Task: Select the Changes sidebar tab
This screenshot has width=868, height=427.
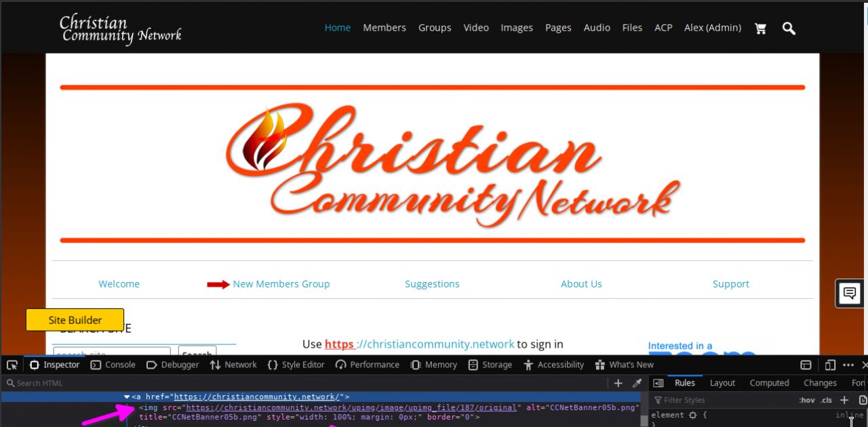Action: point(820,383)
